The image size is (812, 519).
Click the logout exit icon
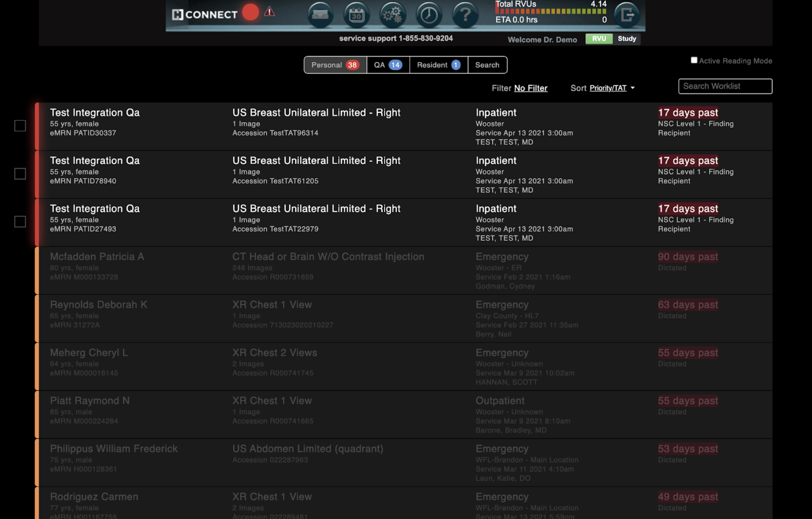click(627, 15)
